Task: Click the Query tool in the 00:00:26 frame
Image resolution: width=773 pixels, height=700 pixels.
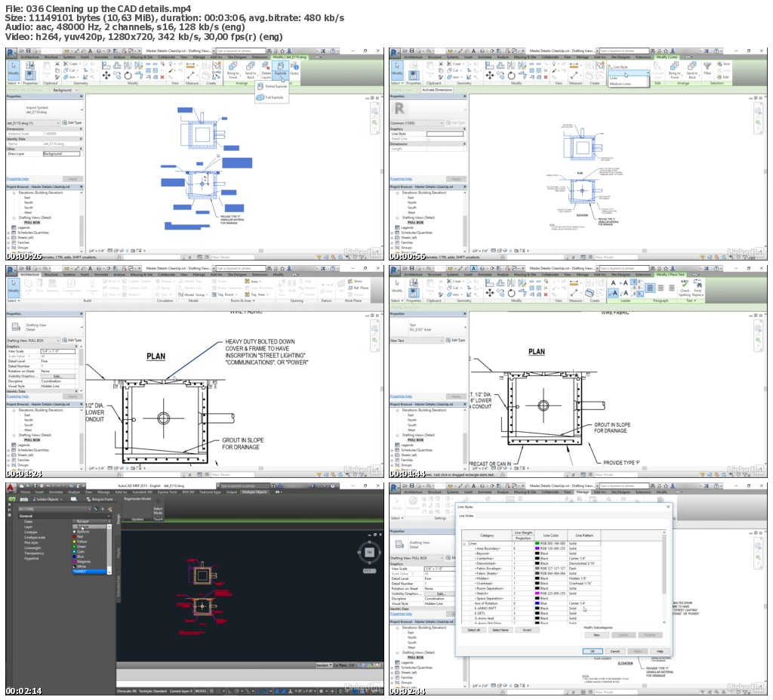Action: click(x=295, y=69)
